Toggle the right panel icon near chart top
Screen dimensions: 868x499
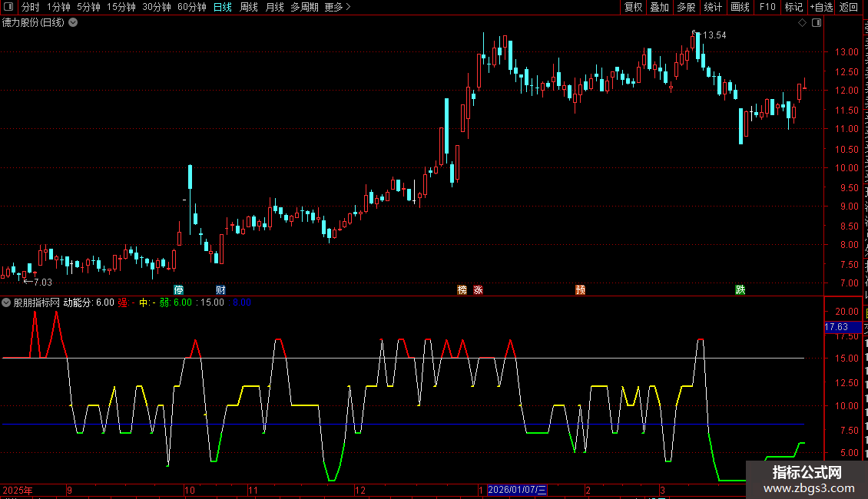point(817,23)
